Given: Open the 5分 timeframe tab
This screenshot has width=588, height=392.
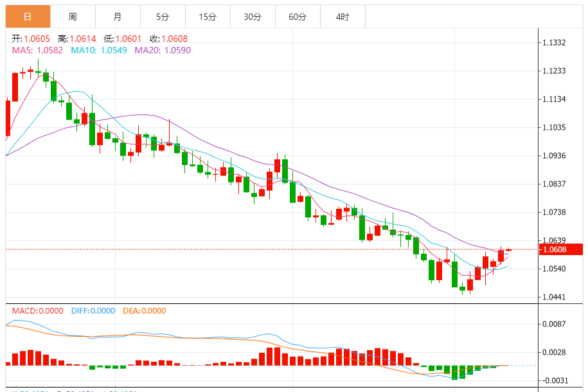Looking at the screenshot, I should (163, 17).
